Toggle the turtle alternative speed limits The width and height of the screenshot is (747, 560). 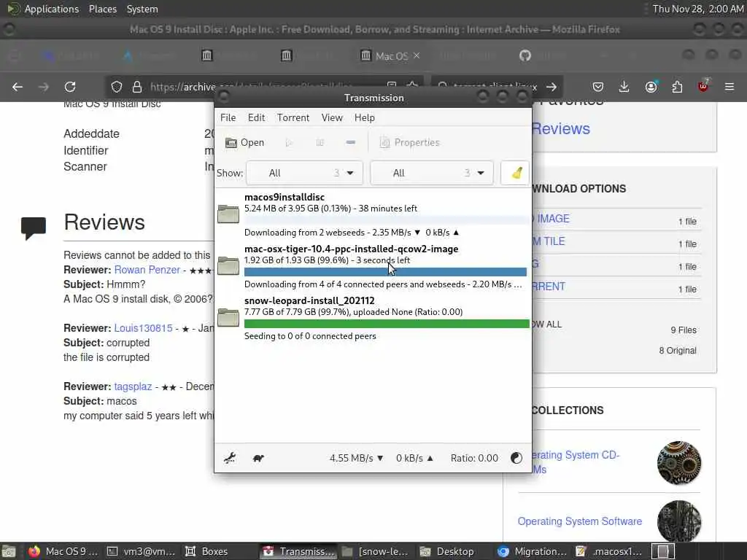tap(259, 458)
